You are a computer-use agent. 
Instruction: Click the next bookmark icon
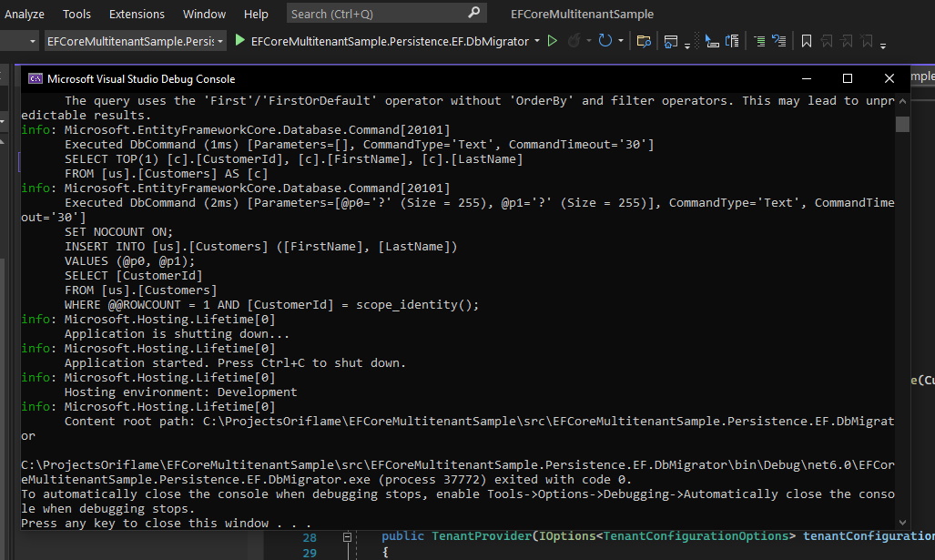click(x=846, y=41)
